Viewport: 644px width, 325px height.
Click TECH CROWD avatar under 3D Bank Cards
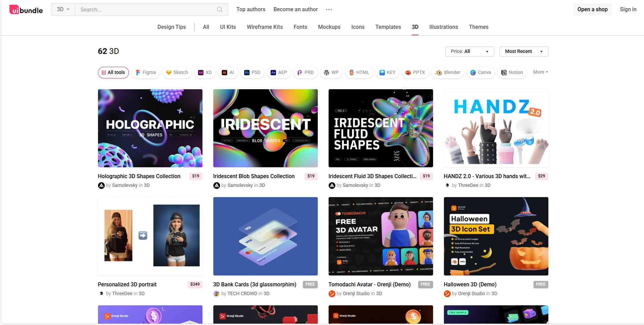pos(216,294)
